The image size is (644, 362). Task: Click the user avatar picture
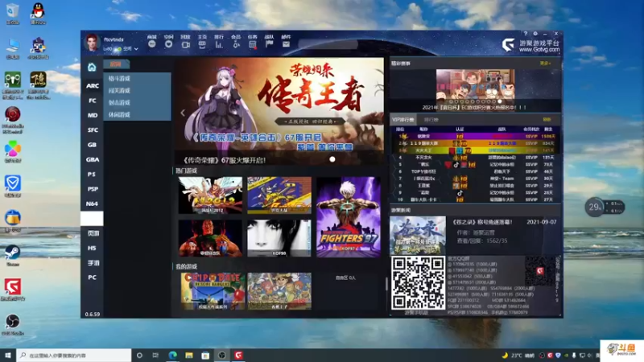coord(92,42)
